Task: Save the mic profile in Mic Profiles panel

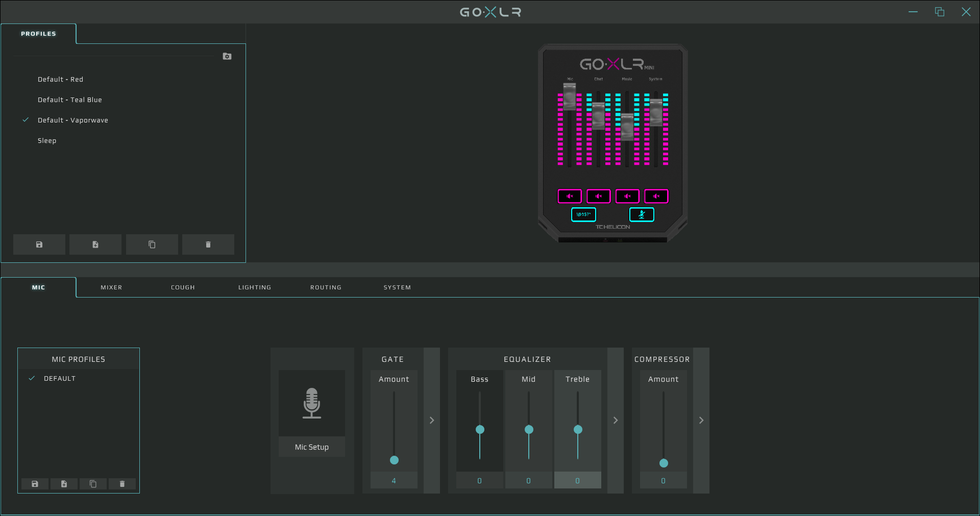Action: [x=35, y=484]
